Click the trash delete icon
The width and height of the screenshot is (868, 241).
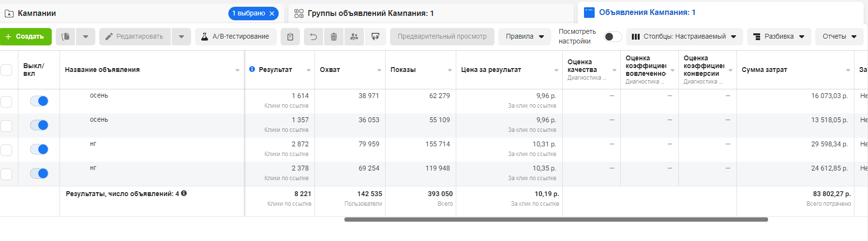334,37
